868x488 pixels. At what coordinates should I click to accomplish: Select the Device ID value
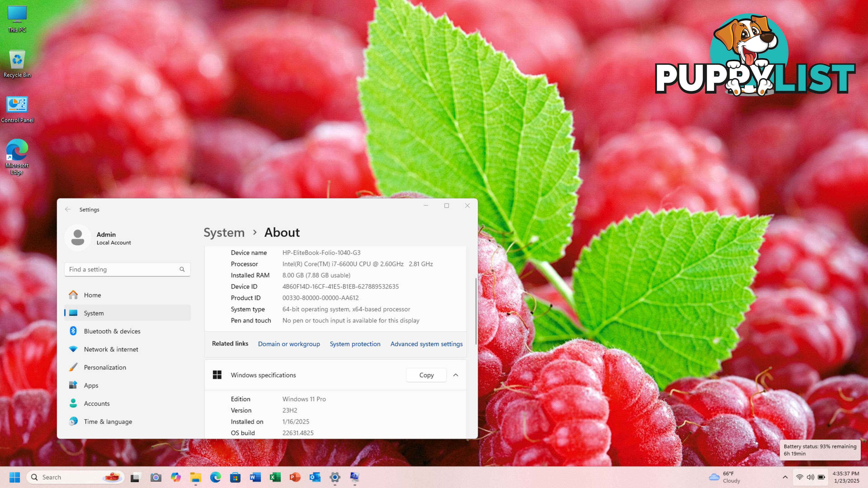[340, 286]
